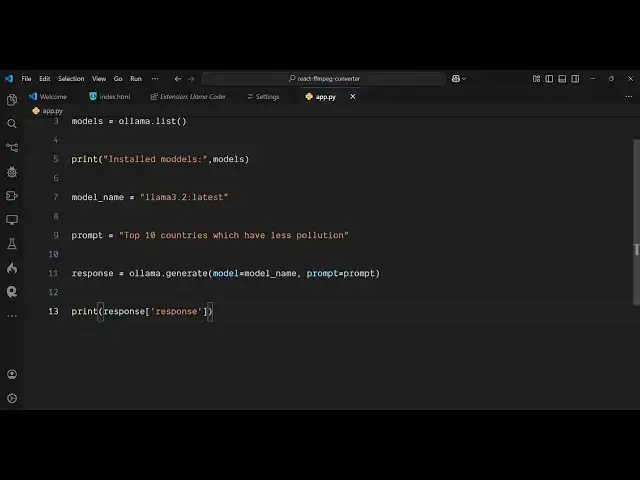Switch to the index.html tab
This screenshot has height=480, width=640.
pos(109,97)
